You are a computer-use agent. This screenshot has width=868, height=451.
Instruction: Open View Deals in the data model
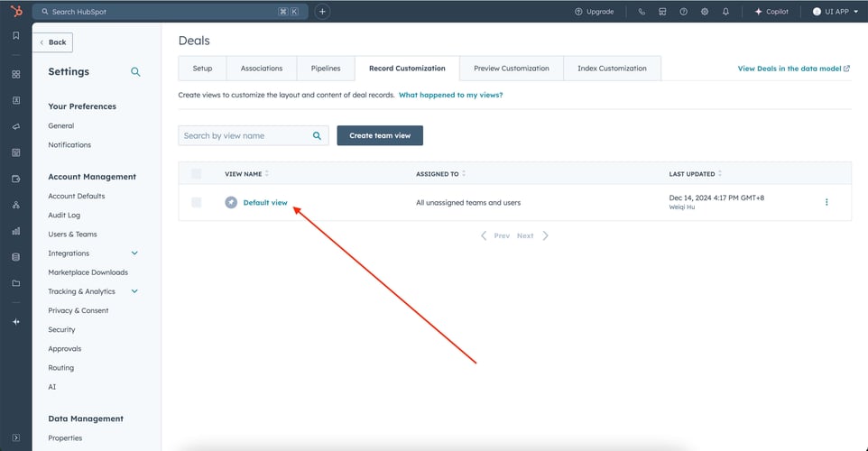coord(793,69)
